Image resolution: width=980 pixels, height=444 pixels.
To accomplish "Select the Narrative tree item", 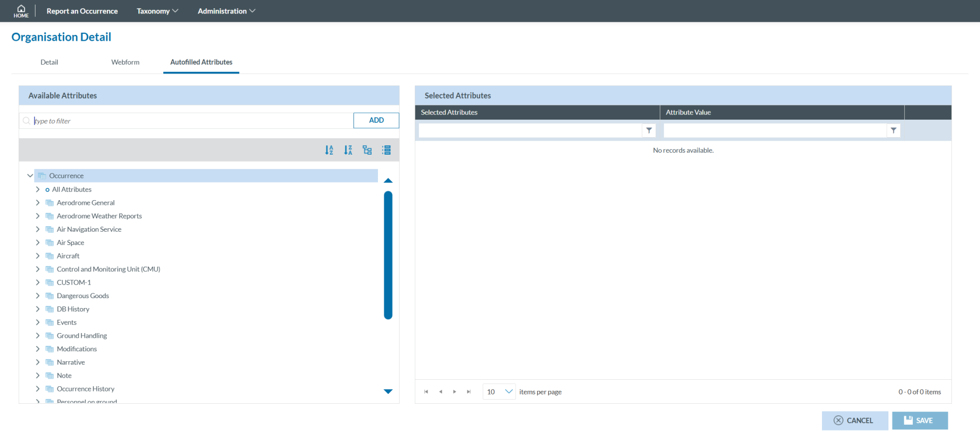I will 71,362.
